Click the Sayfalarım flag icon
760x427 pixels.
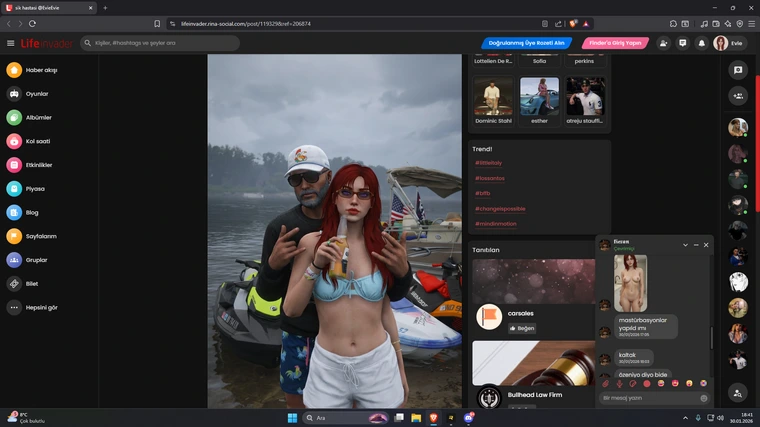pyautogui.click(x=14, y=236)
